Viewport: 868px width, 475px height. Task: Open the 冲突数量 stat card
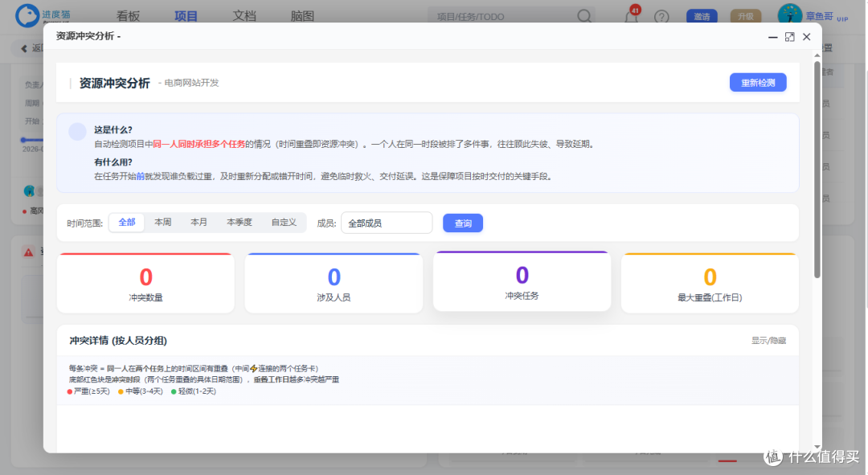tap(145, 284)
